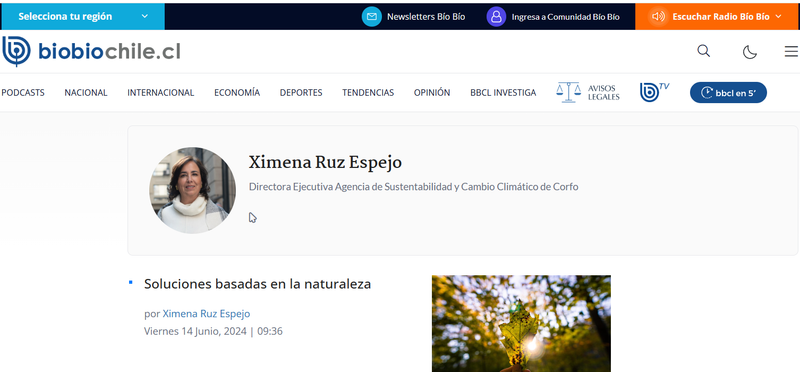
Task: Click the search magnifier icon
Action: [x=704, y=51]
